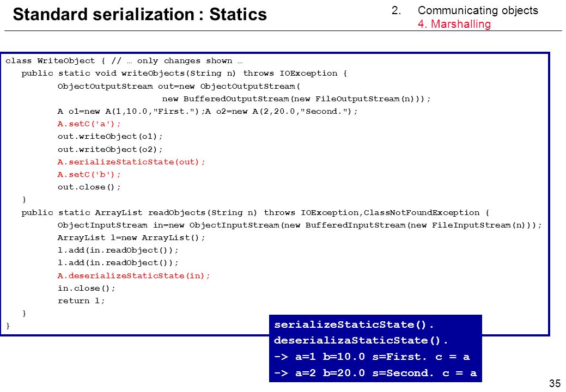Click the 'public static ArrayList readObjects' line

[255, 213]
